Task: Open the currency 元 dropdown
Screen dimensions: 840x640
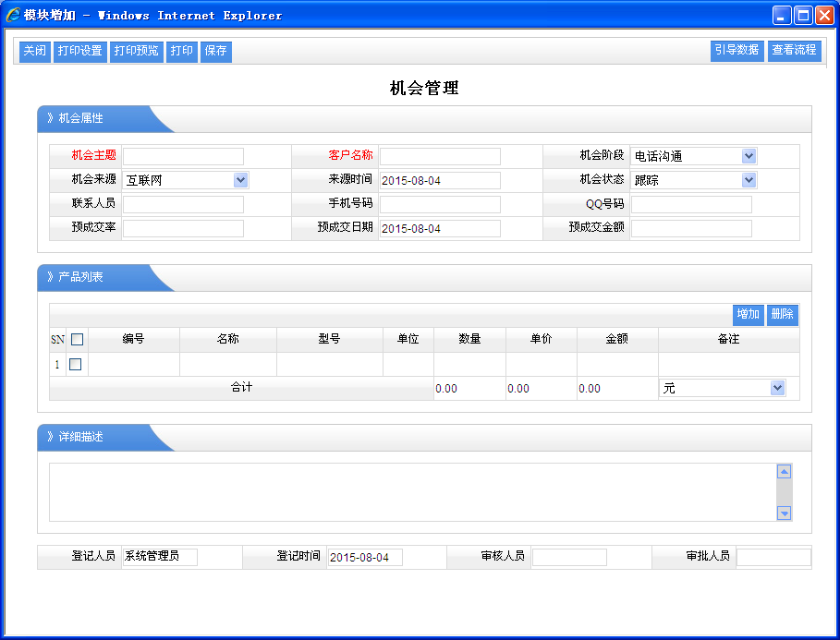Action: pyautogui.click(x=777, y=389)
